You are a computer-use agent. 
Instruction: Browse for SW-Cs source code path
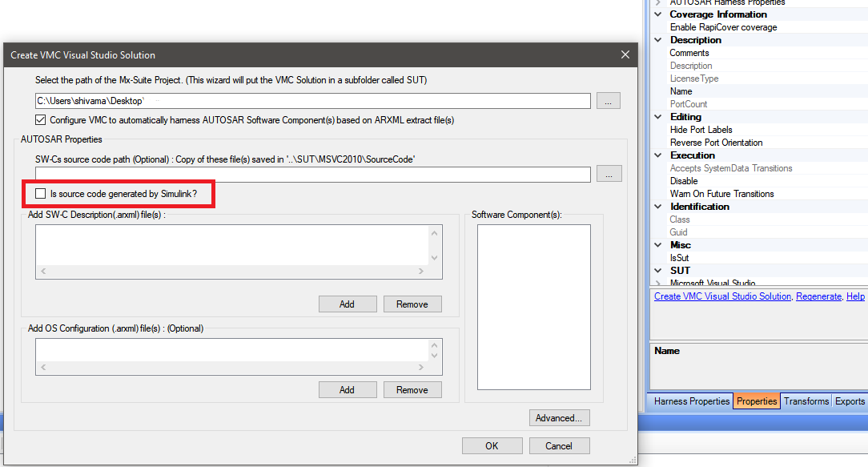click(609, 174)
